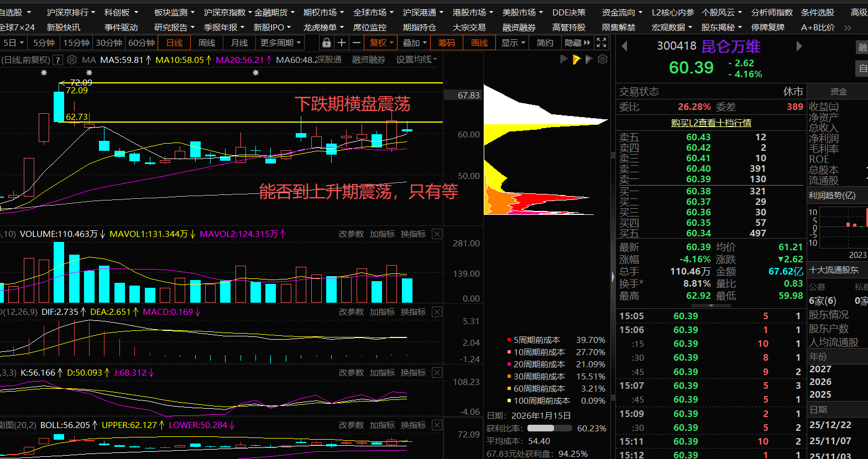Go to next stock with right arrow

click(x=799, y=46)
